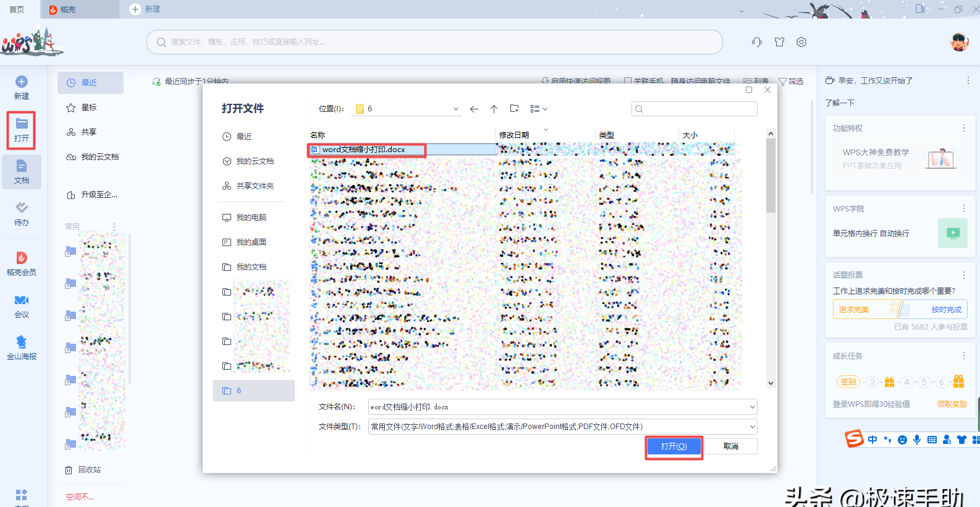Image resolution: width=980 pixels, height=507 pixels.
Task: Click the new folder icon in dialog toolbar
Action: pyautogui.click(x=514, y=109)
